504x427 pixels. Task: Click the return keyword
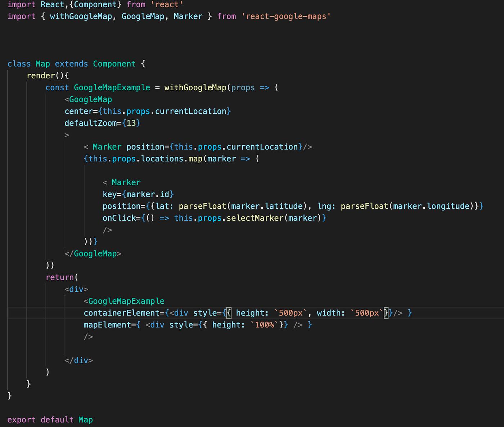click(x=60, y=278)
